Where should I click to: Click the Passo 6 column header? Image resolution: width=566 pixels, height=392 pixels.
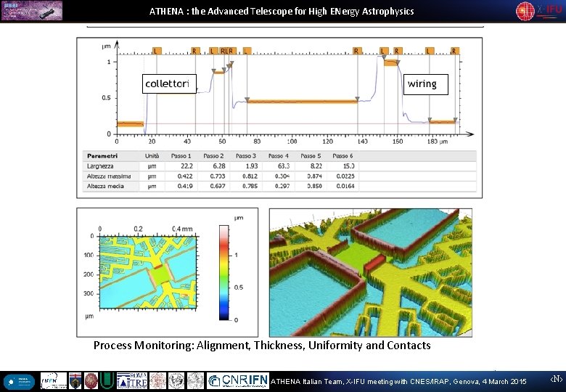pos(343,156)
